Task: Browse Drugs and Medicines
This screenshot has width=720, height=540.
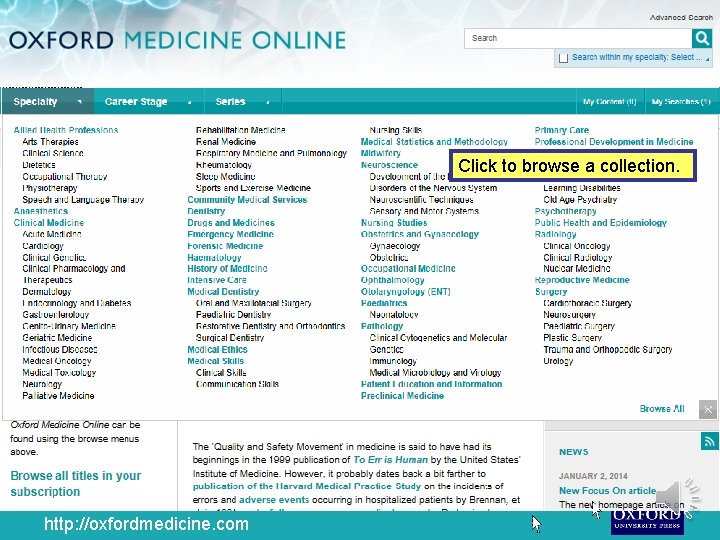Action: (231, 223)
